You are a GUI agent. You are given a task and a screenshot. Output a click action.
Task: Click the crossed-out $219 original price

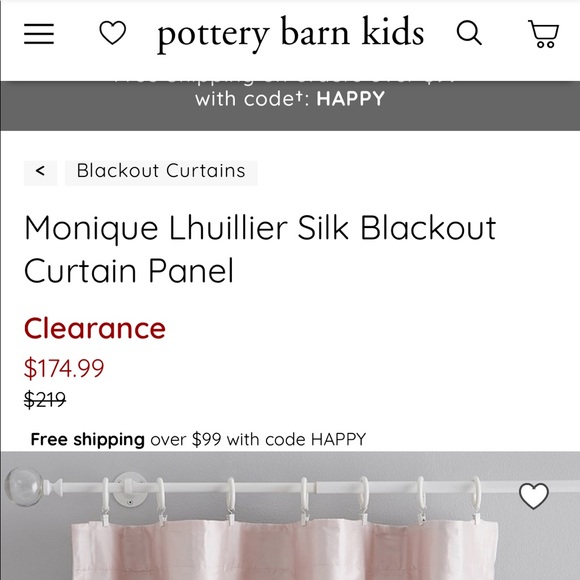45,399
